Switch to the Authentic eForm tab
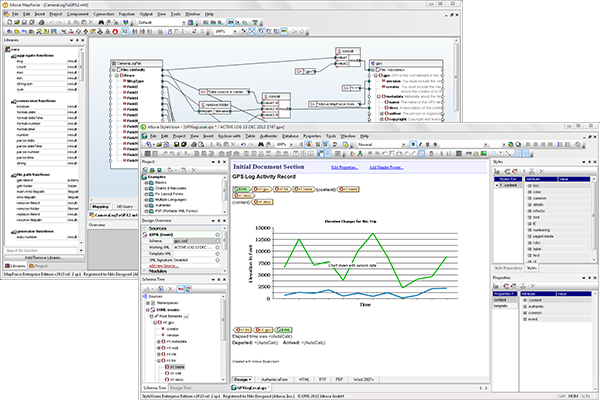Image resolution: width=600 pixels, height=400 pixels. 278,380
